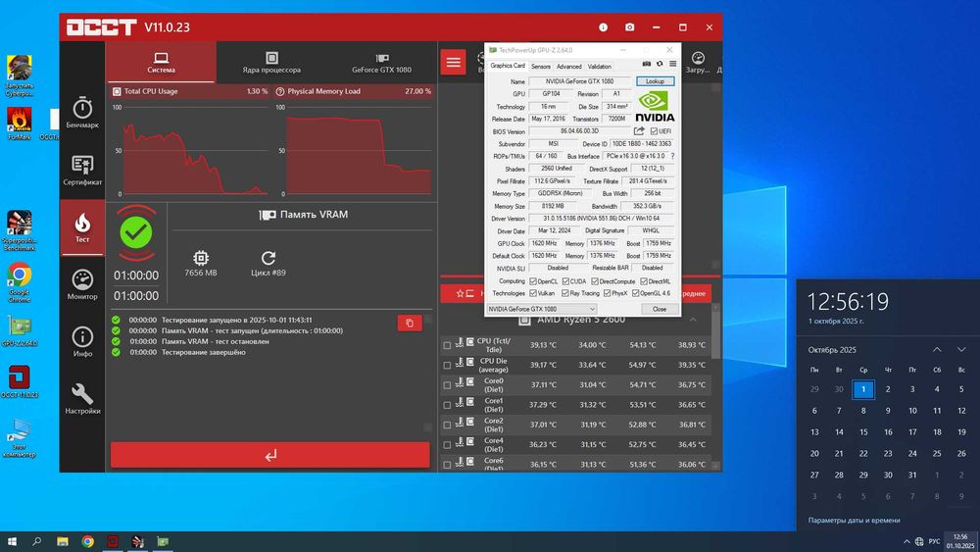Open the Advanced tab in GPU-Z
The image size is (980, 552).
click(568, 67)
